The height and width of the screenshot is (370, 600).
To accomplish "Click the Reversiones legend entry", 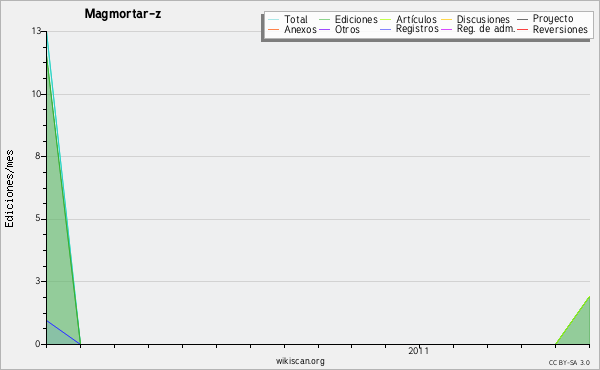I will pyautogui.click(x=552, y=29).
